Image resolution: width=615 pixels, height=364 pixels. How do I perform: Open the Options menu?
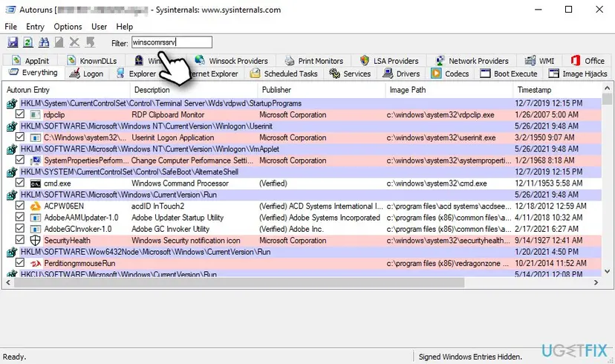[68, 27]
